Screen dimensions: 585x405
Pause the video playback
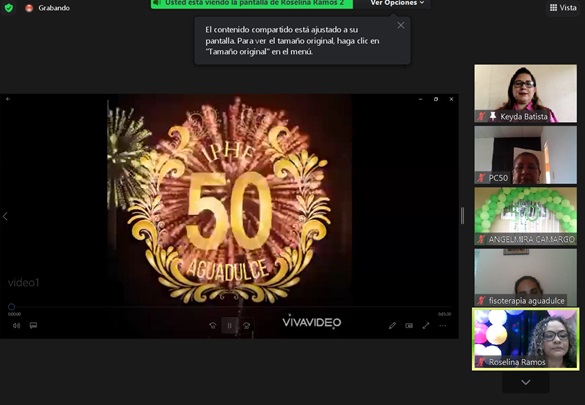point(229,326)
